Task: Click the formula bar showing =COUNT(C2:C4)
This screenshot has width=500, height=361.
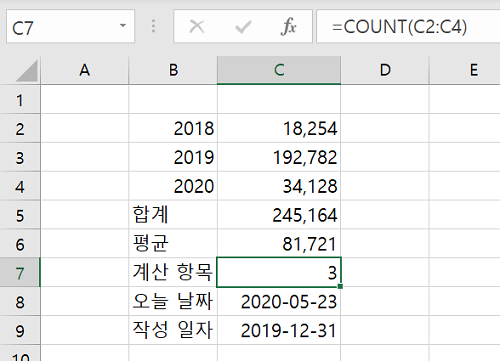Action: (x=408, y=27)
